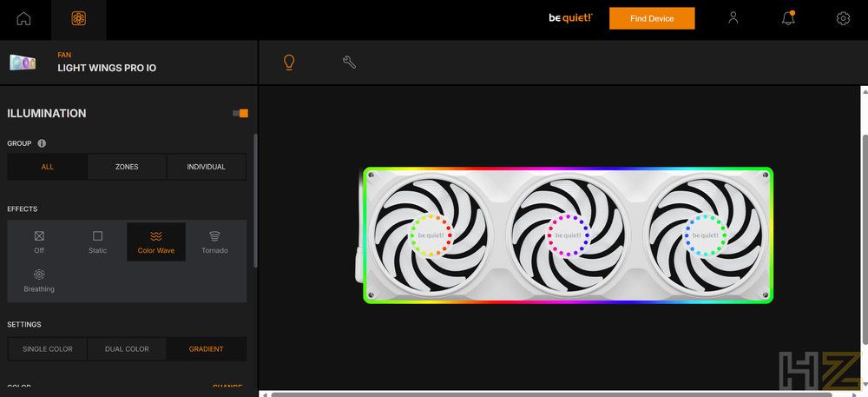Show Group info tooltip icon
Screen dimensions: 868x397
click(42, 143)
